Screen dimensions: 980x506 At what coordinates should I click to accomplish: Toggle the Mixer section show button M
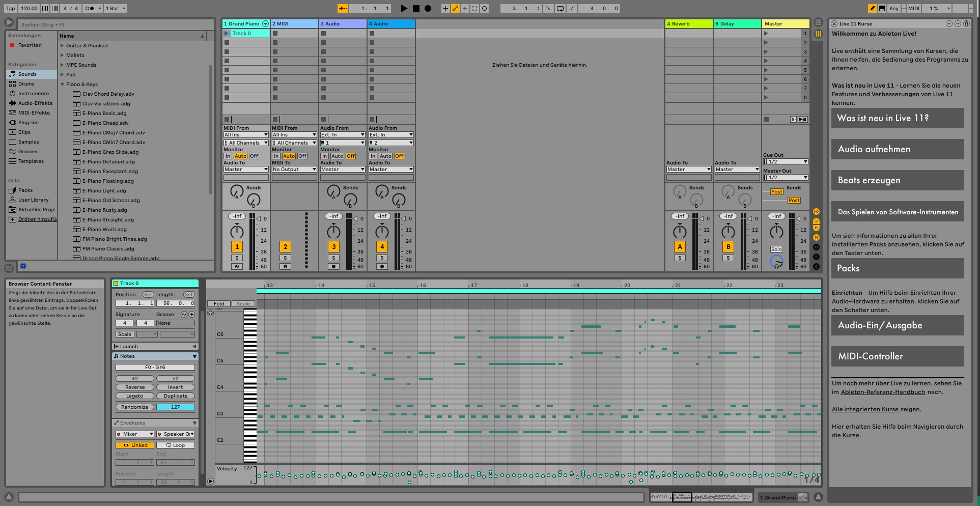[816, 237]
